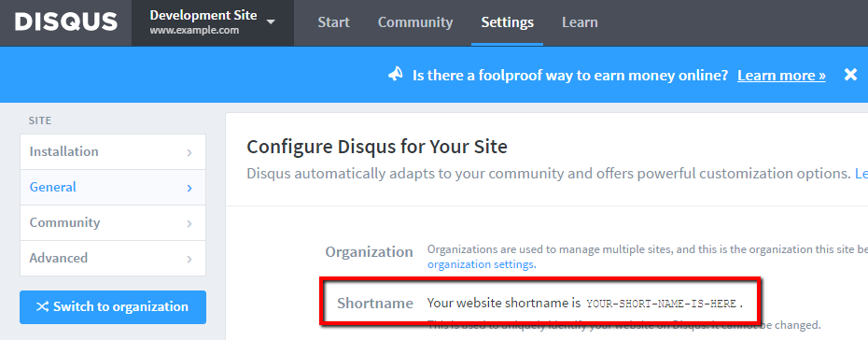
Task: Click the SITE sidebar section header
Action: (x=40, y=120)
